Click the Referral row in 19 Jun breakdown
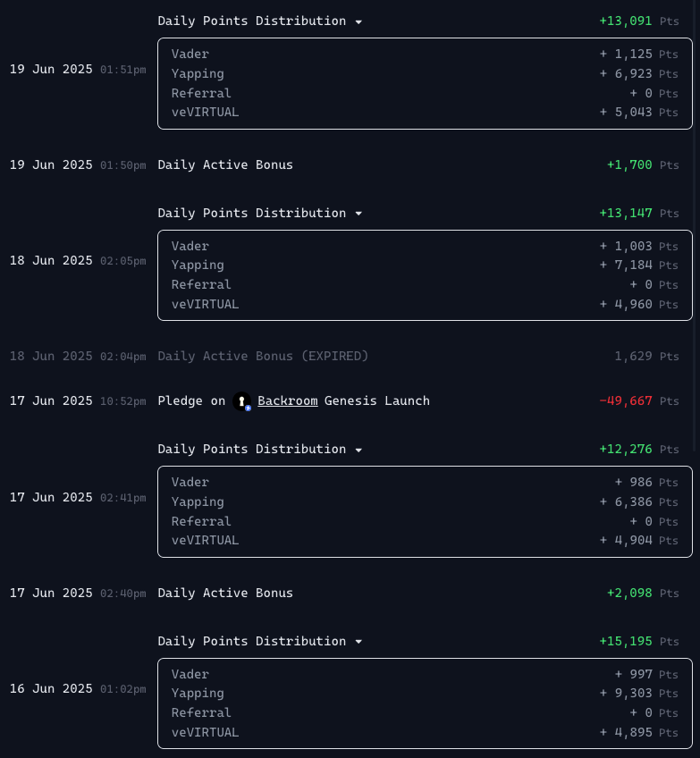Screen dimensions: 700x758 click(x=425, y=93)
